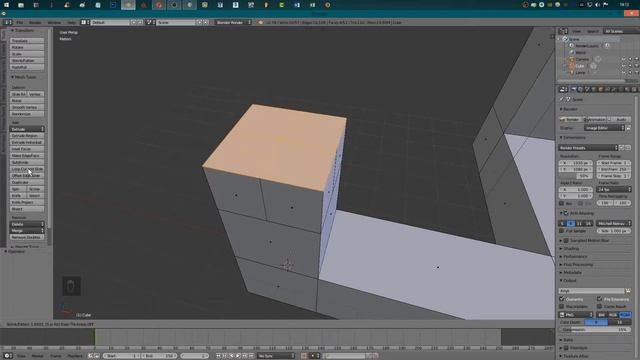Toggle visibility eye for Camera in outliner
The width and height of the screenshot is (640, 360).
pyautogui.click(x=623, y=59)
